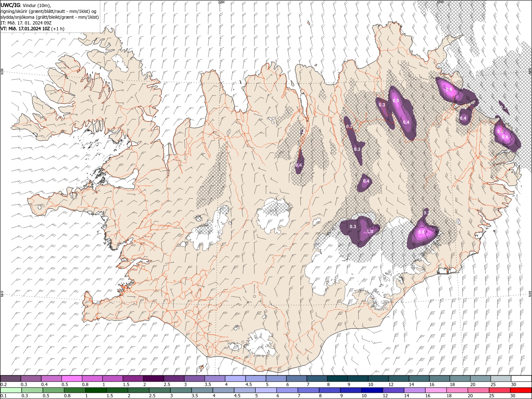Click the blue-grey 3.5 swatch, lower legend row
This screenshot has width=532, height=399.
(x=202, y=390)
